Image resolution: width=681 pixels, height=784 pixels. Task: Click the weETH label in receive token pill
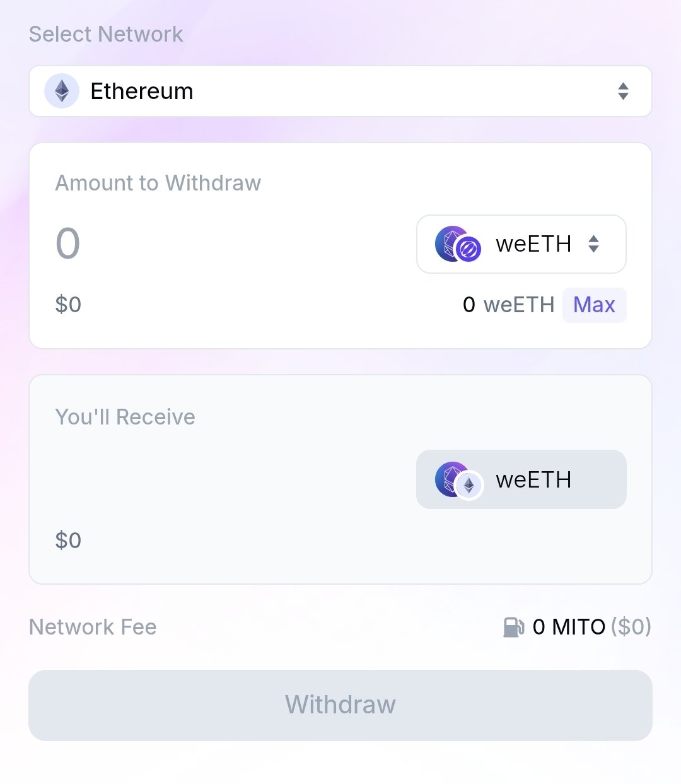pyautogui.click(x=533, y=480)
